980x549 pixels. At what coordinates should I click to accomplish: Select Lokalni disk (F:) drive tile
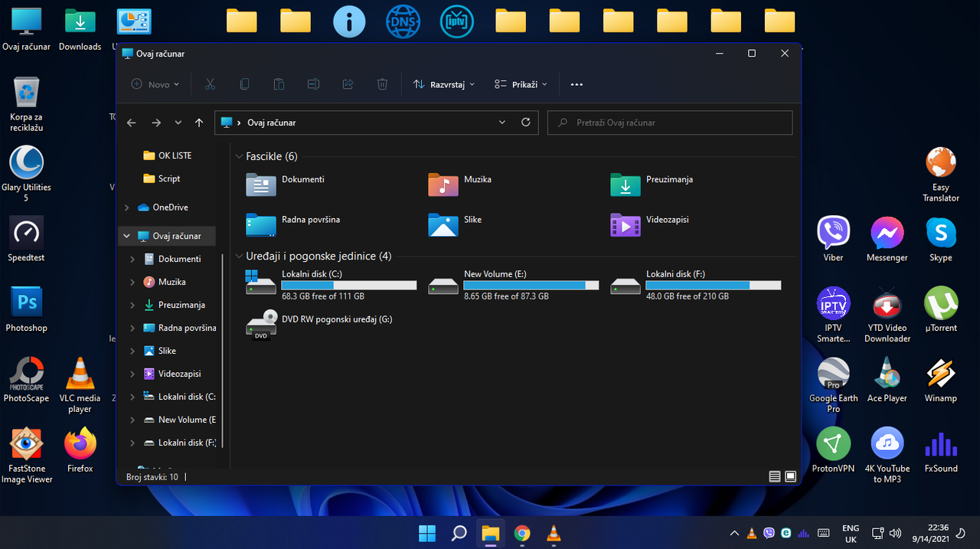(x=695, y=284)
